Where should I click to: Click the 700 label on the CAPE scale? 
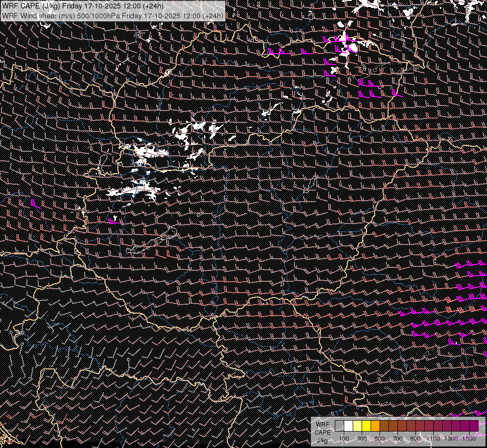coord(397,439)
